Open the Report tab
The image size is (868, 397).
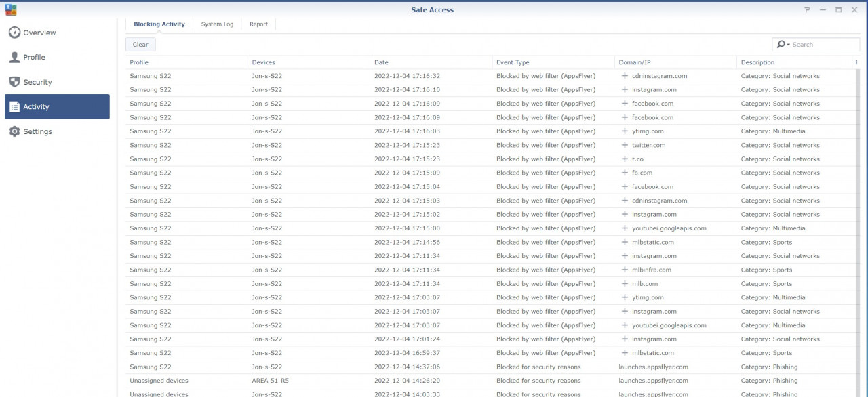coord(258,24)
